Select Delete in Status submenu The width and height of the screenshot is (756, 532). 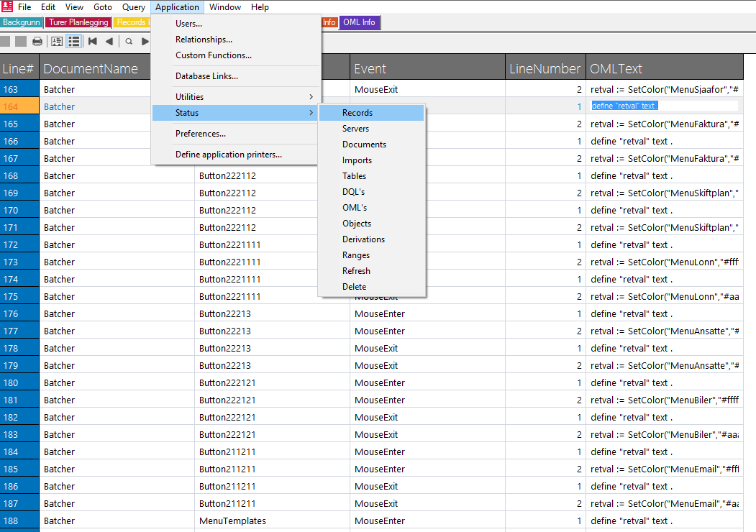pos(372,287)
